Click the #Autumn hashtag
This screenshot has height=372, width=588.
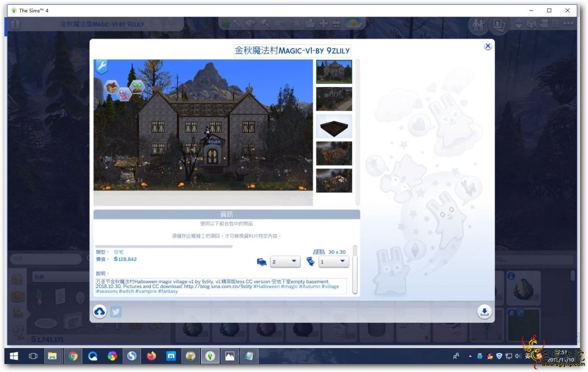(x=310, y=286)
